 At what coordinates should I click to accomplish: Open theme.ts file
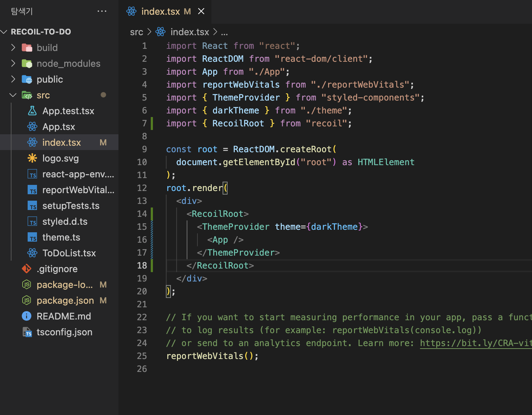(x=61, y=237)
